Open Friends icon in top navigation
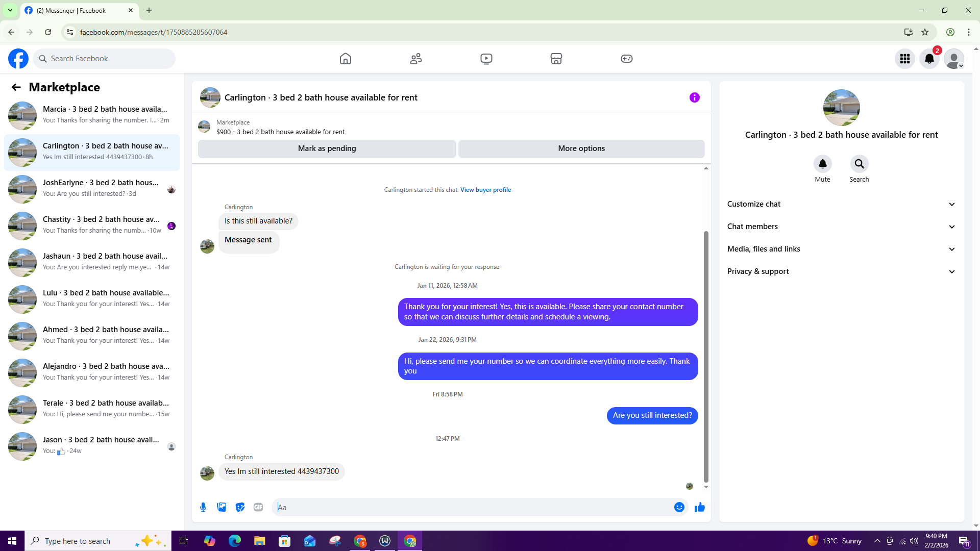980x551 pixels. click(416, 59)
